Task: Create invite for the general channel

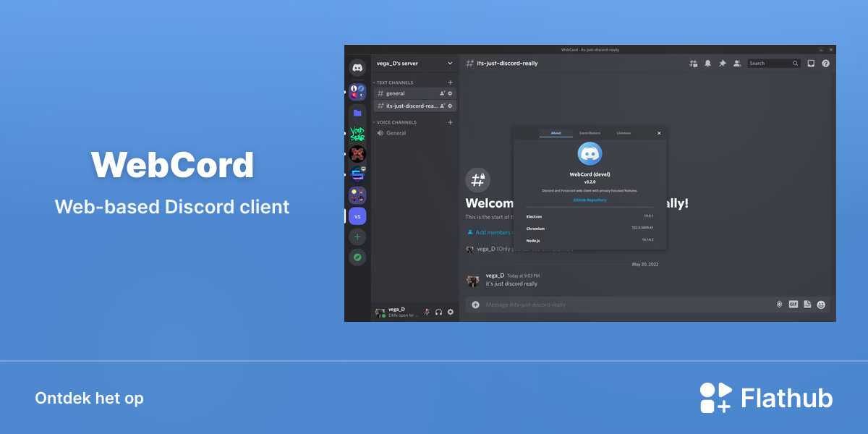Action: click(442, 93)
